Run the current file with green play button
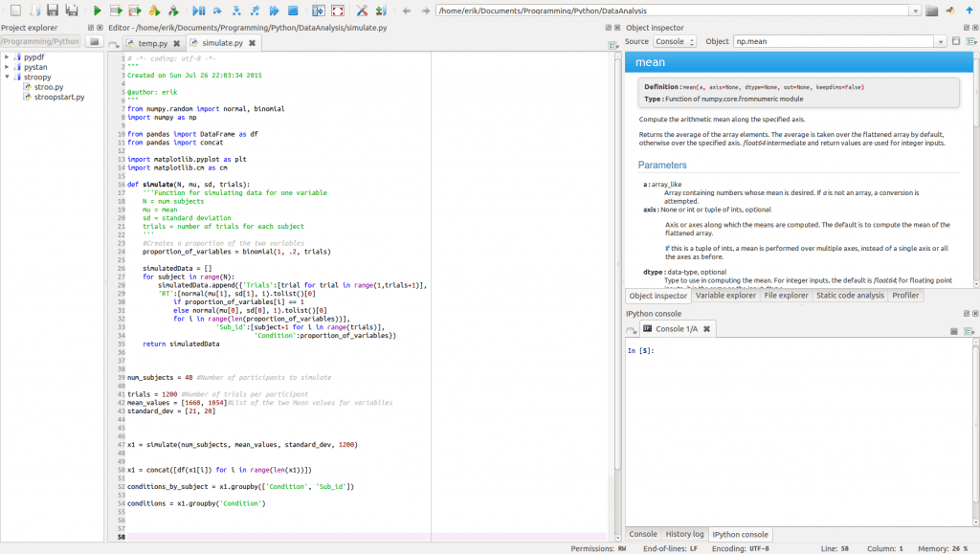Image resolution: width=980 pixels, height=554 pixels. click(x=97, y=11)
